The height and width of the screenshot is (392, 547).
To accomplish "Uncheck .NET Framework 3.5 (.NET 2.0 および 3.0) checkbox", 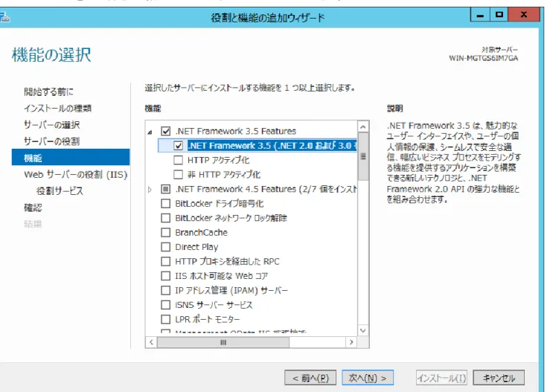I will (x=179, y=146).
